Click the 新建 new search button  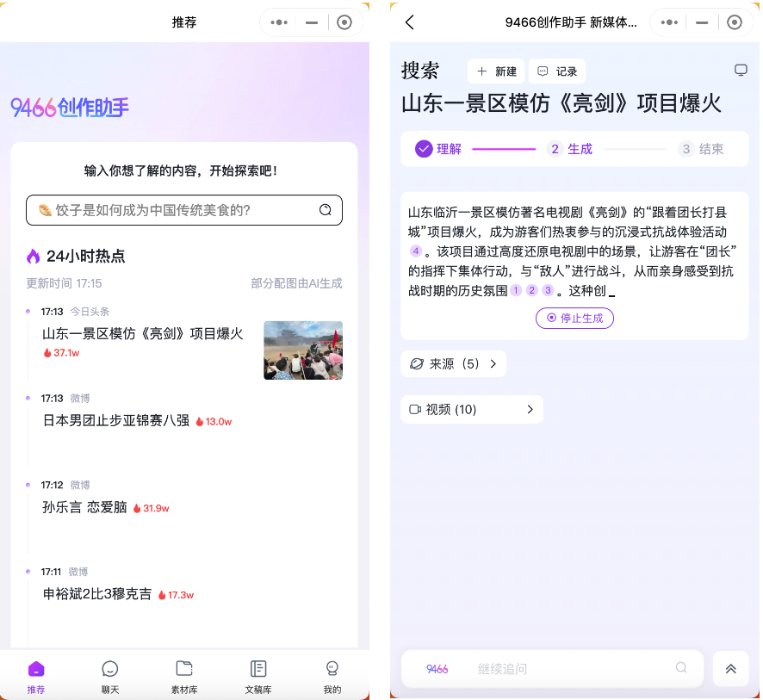[496, 71]
